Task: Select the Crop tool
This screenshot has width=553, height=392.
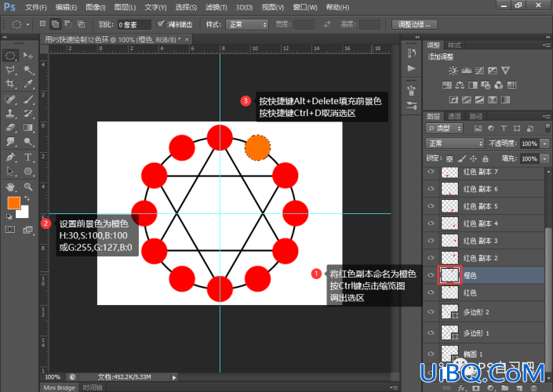Action: click(10, 84)
